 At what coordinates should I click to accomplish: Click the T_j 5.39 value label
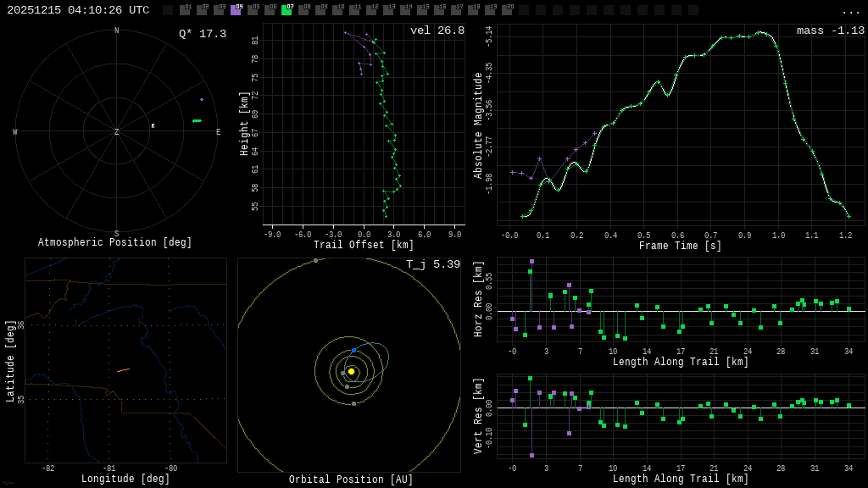[432, 264]
